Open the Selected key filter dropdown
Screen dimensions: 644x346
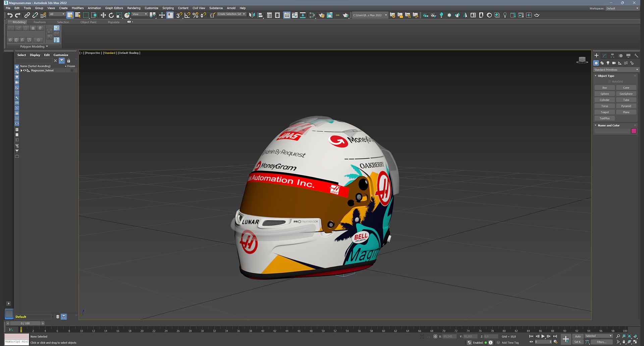coord(599,336)
